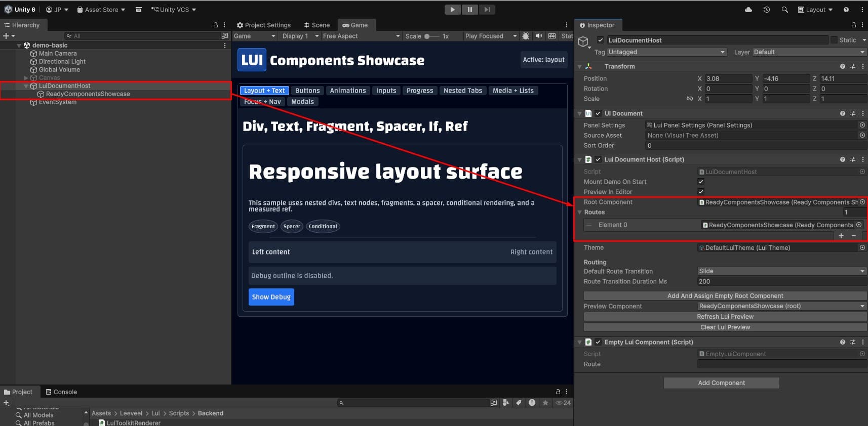Open the help question mark in the top toolbar
868x426 pixels.
click(x=846, y=10)
